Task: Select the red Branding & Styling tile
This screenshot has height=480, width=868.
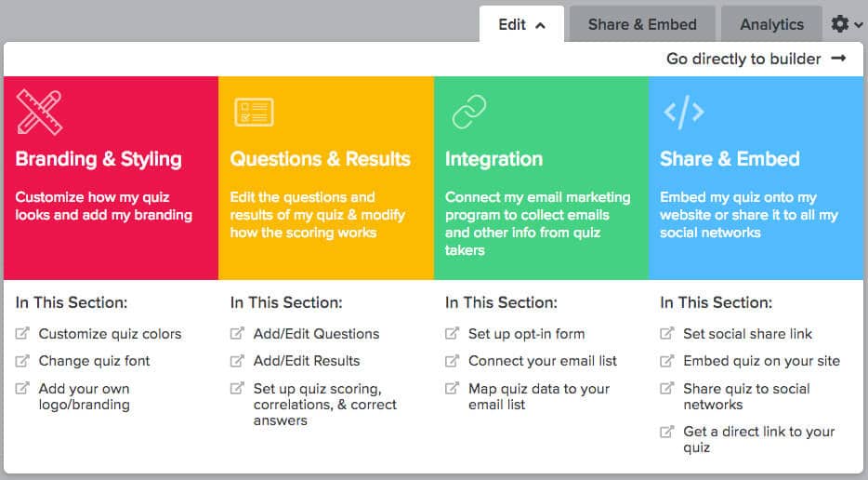Action: coord(111,178)
